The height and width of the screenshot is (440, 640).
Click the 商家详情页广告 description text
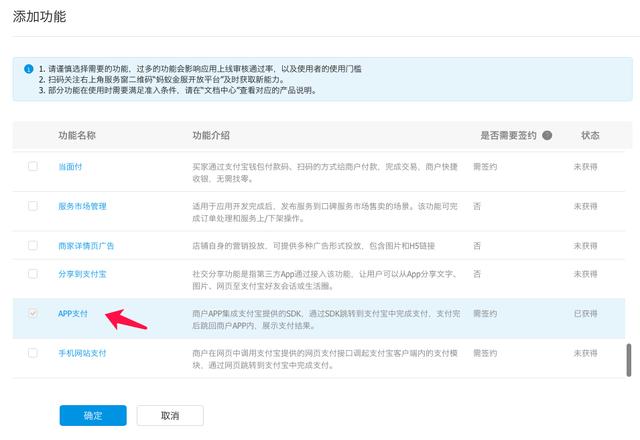point(313,246)
